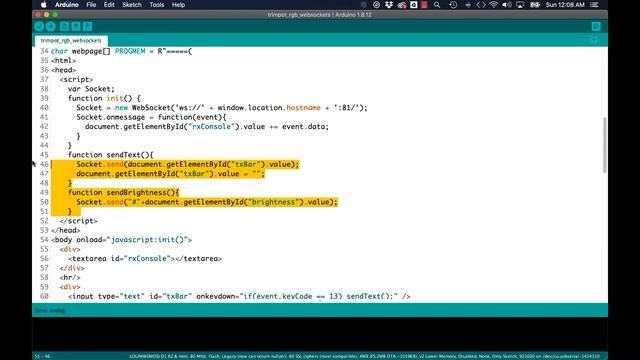Open the tab options dropdown arrow
The height and width of the screenshot is (360, 640).
pyautogui.click(x=594, y=40)
